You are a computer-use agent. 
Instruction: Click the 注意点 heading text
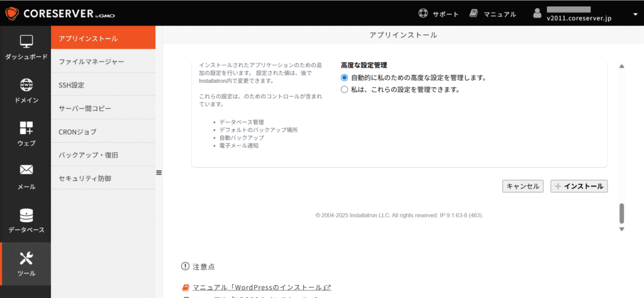pos(203,267)
